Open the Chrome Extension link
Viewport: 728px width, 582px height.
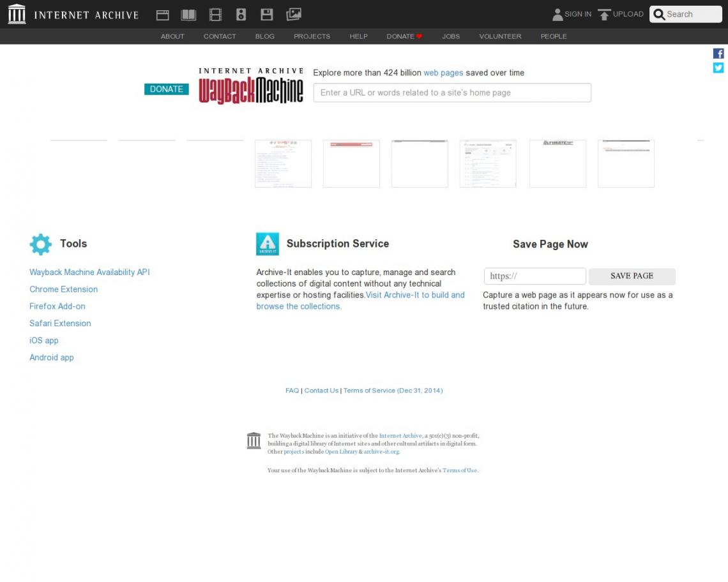pyautogui.click(x=64, y=290)
